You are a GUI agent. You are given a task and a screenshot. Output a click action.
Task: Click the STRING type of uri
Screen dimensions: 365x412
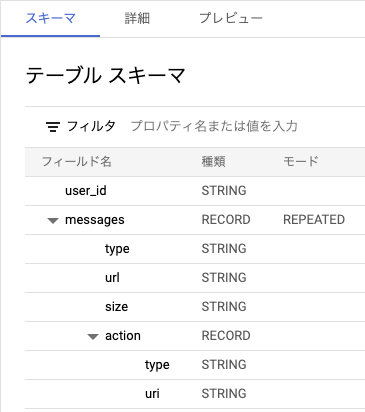(x=224, y=394)
